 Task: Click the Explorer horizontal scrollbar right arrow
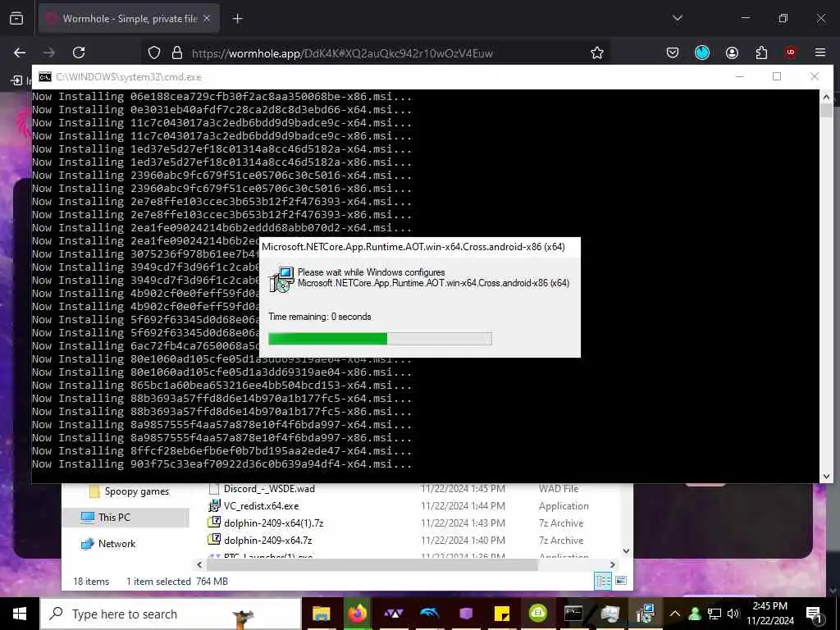[x=612, y=564]
